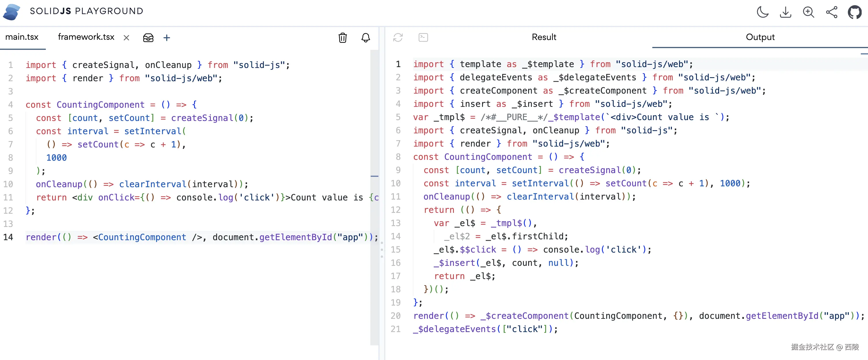The width and height of the screenshot is (868, 360).
Task: Share the playground via share icon
Action: click(x=832, y=12)
